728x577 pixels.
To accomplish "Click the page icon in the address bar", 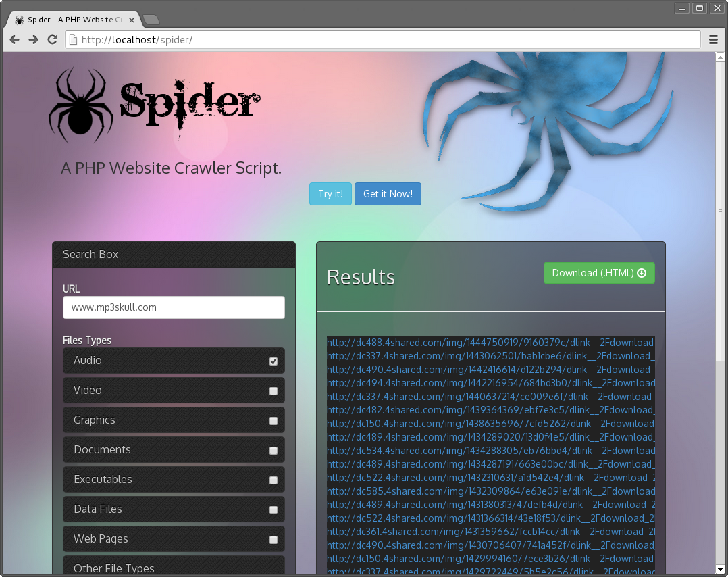I will pyautogui.click(x=73, y=40).
